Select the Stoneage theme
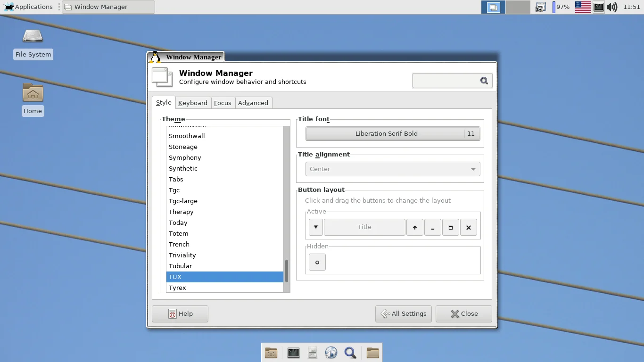The width and height of the screenshot is (644, 362). point(225,147)
